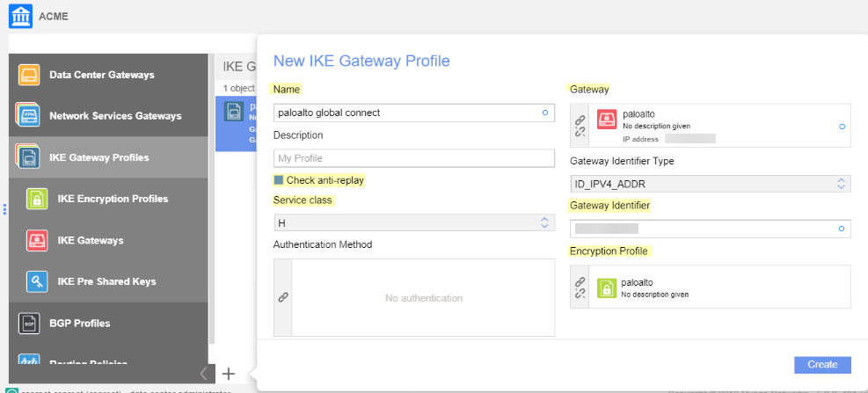The height and width of the screenshot is (393, 868).
Task: Click the BGP Profiles icon
Action: coord(29,323)
